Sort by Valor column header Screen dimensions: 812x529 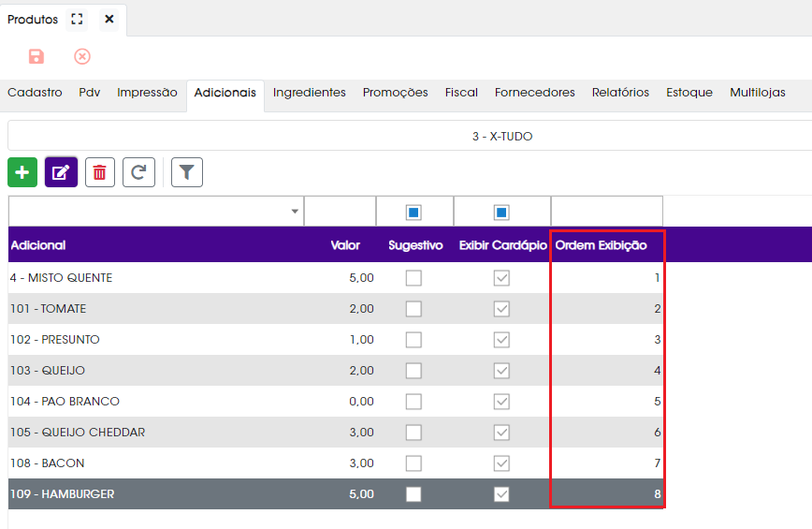tap(345, 245)
